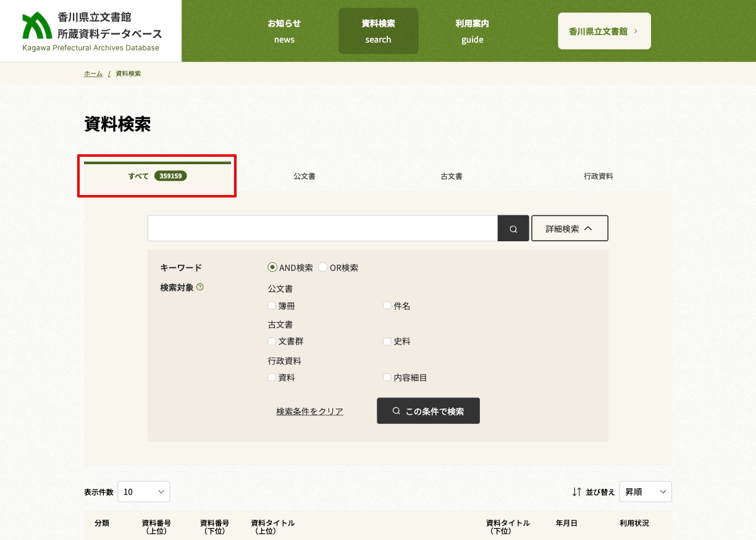The width and height of the screenshot is (756, 540).
Task: Check the 件名 checkbox
Action: pos(387,305)
